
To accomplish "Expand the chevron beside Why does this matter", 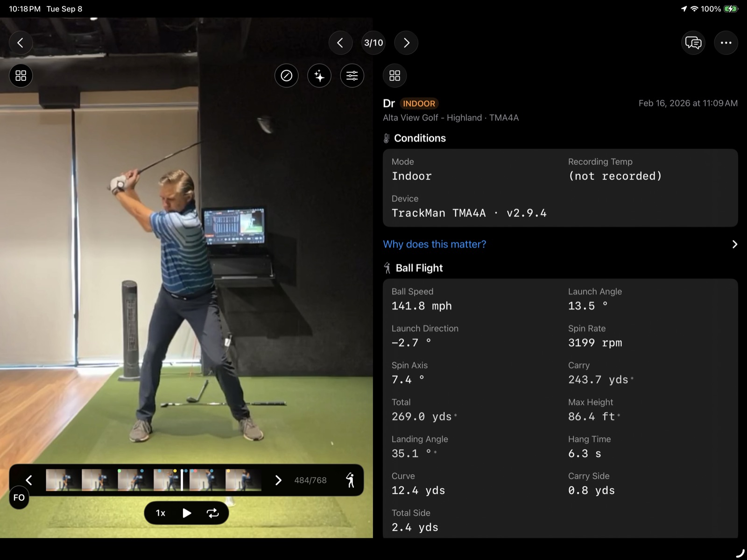I will point(734,244).
